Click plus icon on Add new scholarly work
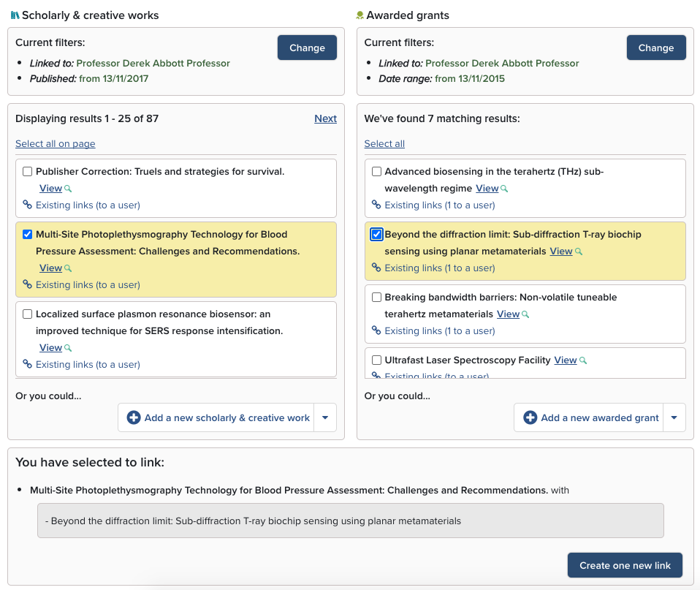This screenshot has width=700, height=590. (x=134, y=418)
